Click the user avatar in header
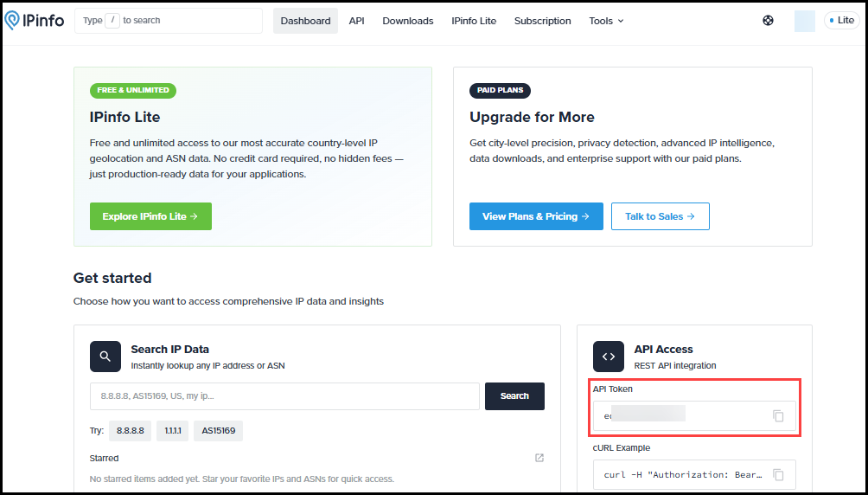The height and width of the screenshot is (495, 868). [804, 21]
